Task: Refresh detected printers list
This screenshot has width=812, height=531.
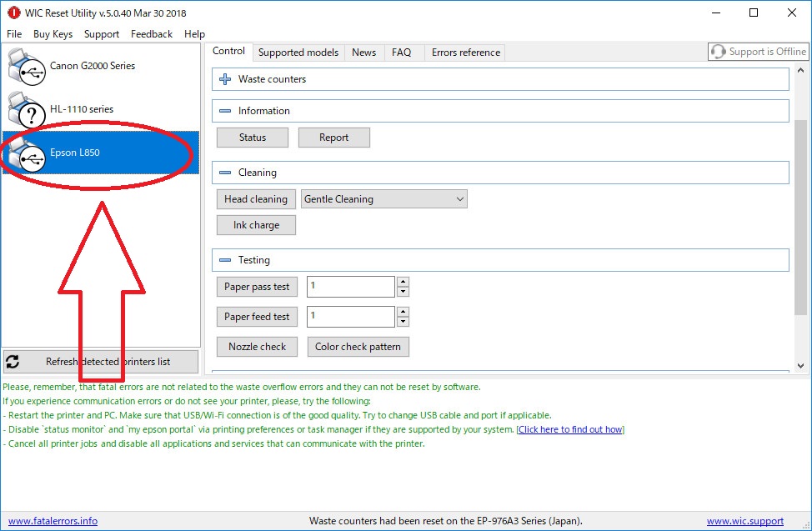Action: point(101,362)
